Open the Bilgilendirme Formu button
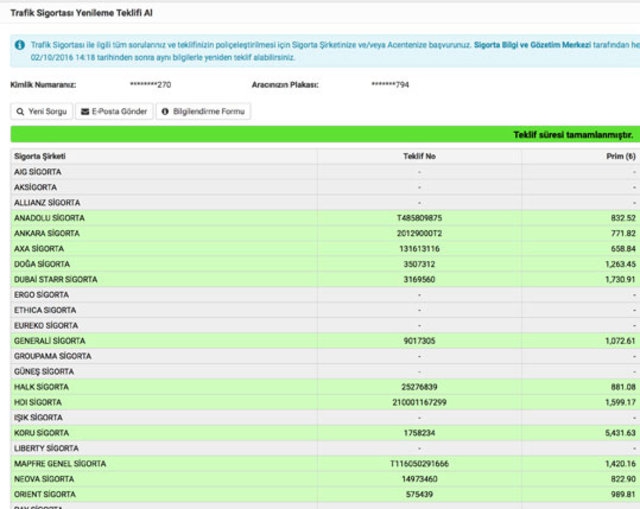 click(203, 111)
